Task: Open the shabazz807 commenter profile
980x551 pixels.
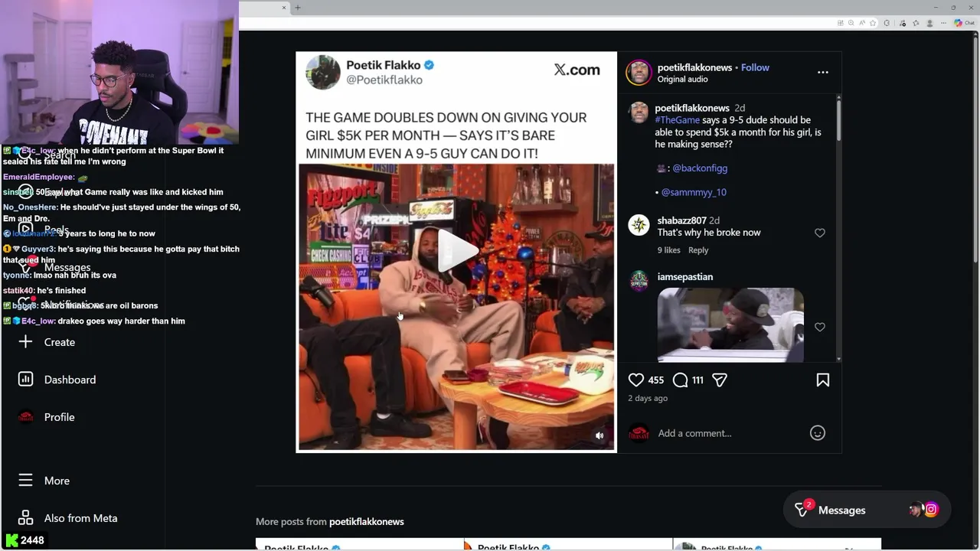Action: pyautogui.click(x=681, y=220)
